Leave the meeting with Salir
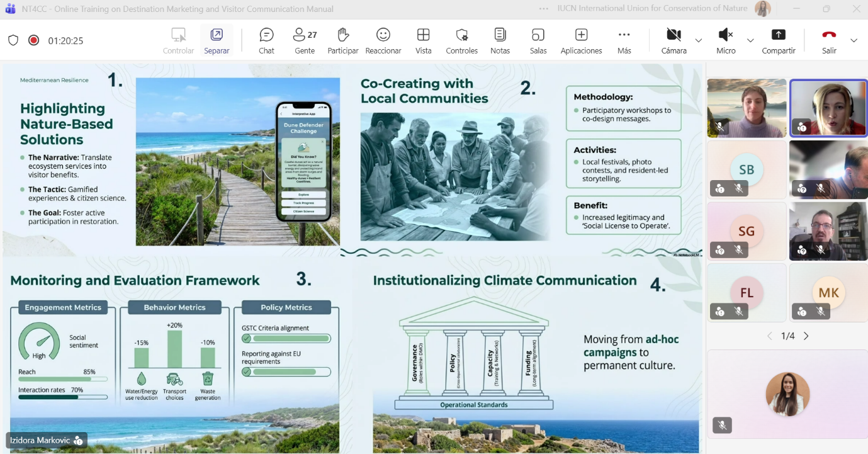Image resolution: width=868 pixels, height=454 pixels. point(829,41)
